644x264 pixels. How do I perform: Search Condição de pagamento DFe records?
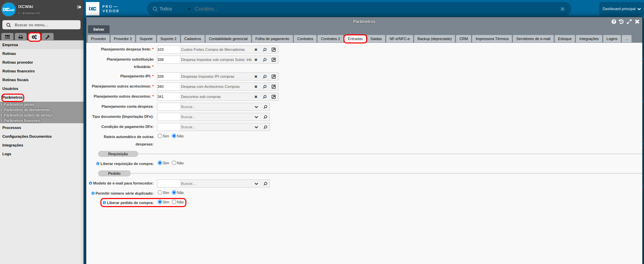pyautogui.click(x=266, y=127)
